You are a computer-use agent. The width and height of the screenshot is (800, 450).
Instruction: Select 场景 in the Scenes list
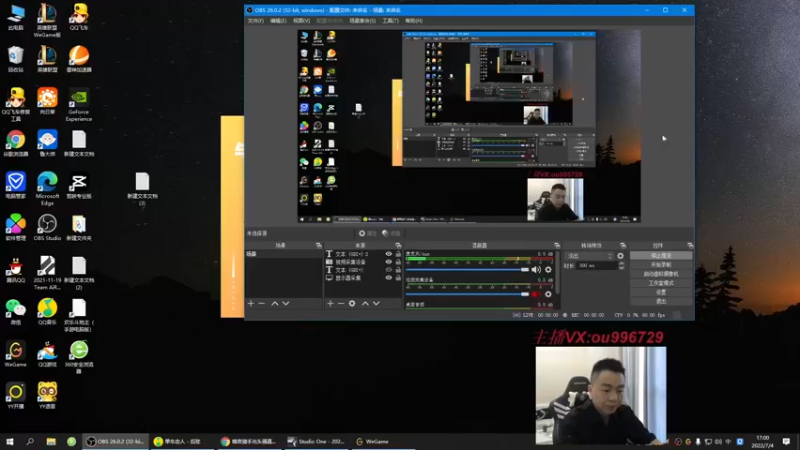click(x=284, y=254)
